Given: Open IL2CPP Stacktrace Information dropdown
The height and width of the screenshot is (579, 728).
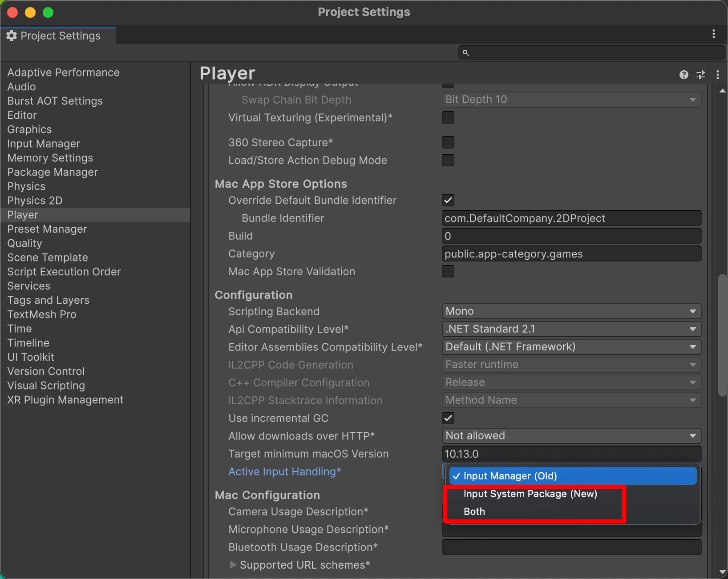Looking at the screenshot, I should point(571,400).
